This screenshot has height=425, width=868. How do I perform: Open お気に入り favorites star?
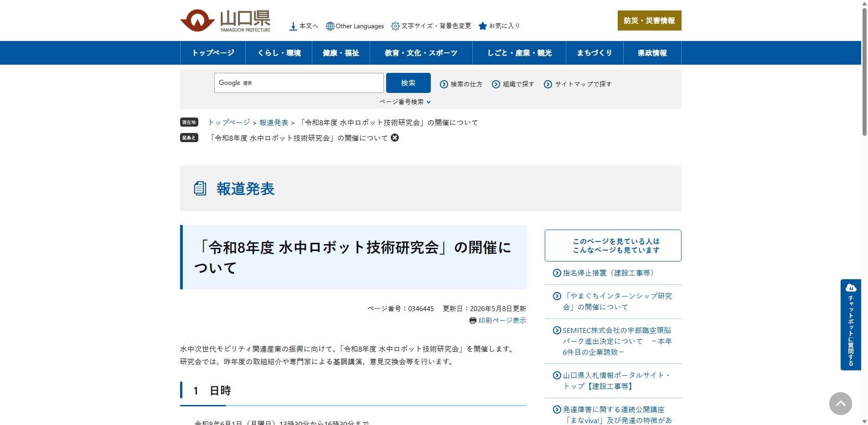(499, 26)
